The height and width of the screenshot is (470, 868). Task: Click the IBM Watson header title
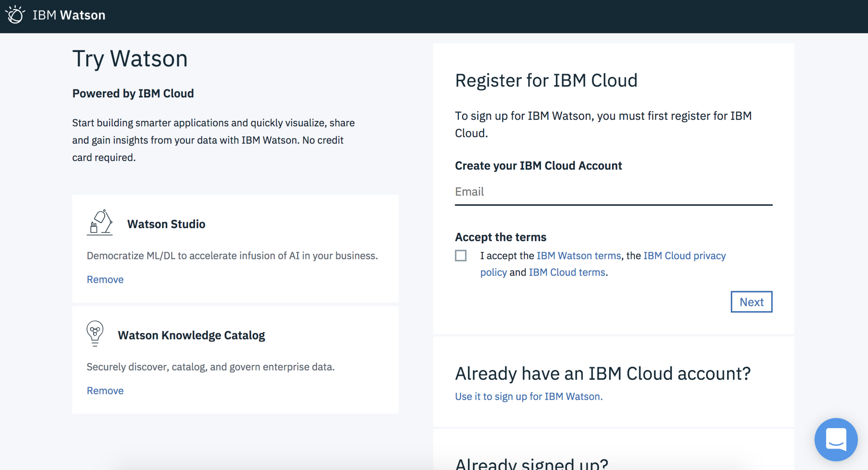[x=69, y=15]
